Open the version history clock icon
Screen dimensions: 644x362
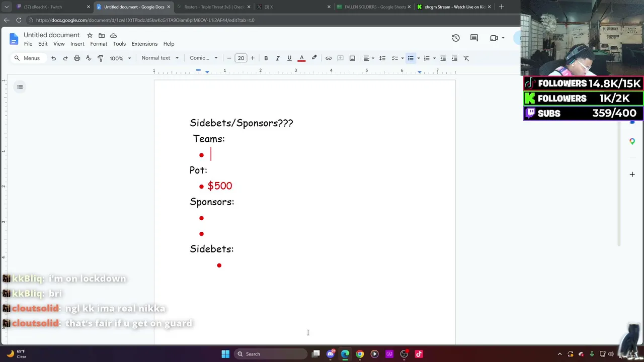tap(456, 38)
